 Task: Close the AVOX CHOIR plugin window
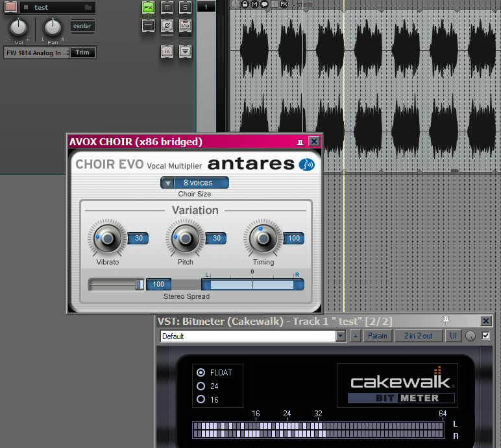[314, 141]
